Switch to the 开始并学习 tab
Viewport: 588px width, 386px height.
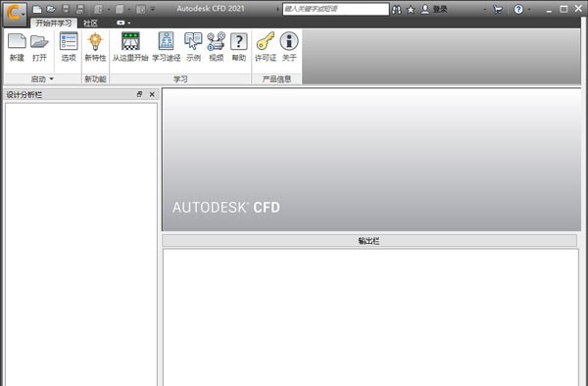54,24
